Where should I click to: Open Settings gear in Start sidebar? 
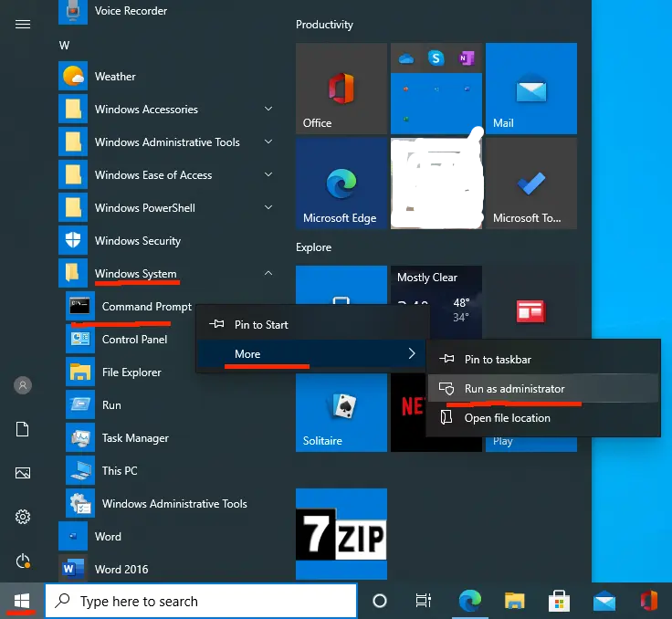[23, 517]
